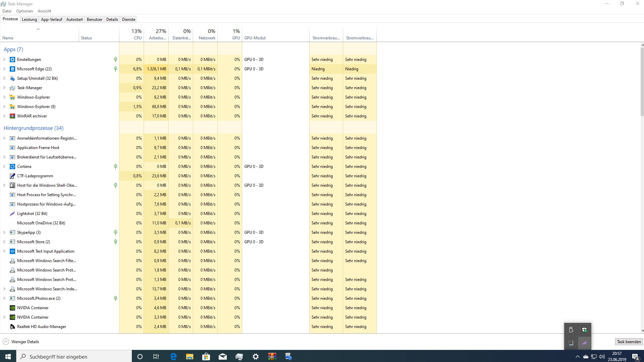Launch WinRAR from the taskbar

pos(272,357)
